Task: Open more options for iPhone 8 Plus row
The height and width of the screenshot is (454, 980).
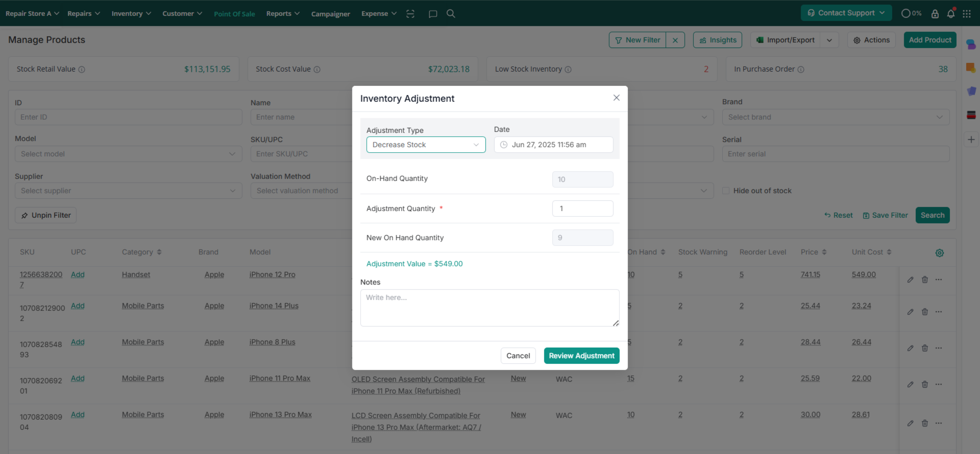Action: [939, 348]
